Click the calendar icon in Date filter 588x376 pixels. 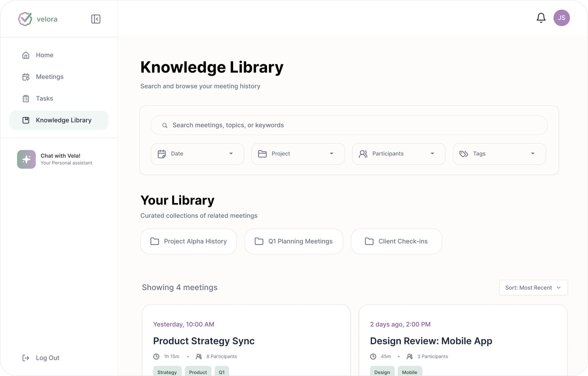click(162, 154)
